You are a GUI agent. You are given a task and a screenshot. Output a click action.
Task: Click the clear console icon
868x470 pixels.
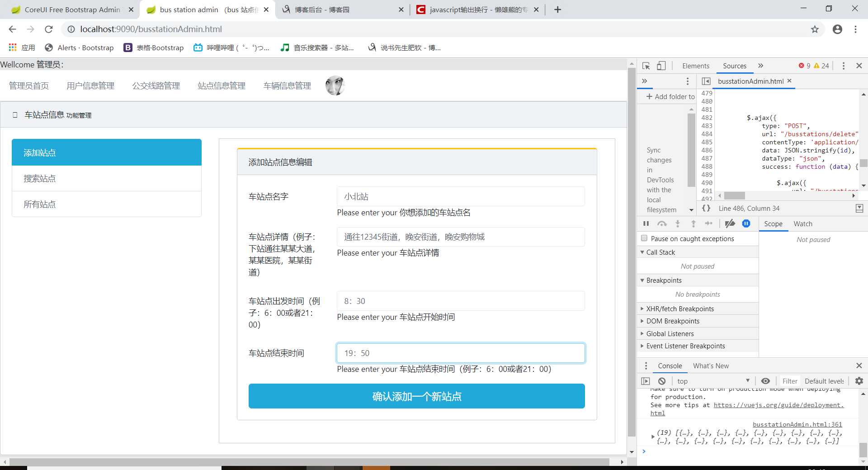tap(662, 381)
